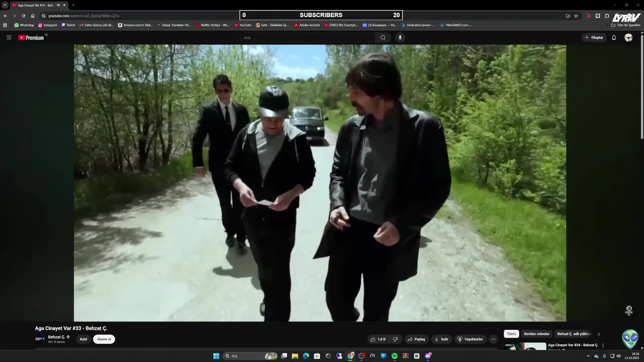Open volume control in tray
Screen dimensions: 644x362
click(x=618, y=356)
